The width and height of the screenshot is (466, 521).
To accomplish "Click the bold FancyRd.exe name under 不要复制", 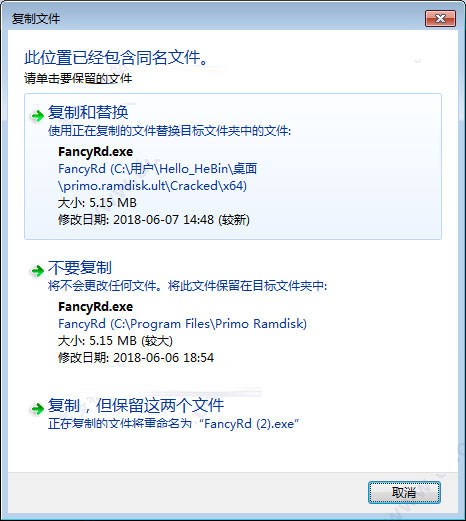I will pos(95,307).
